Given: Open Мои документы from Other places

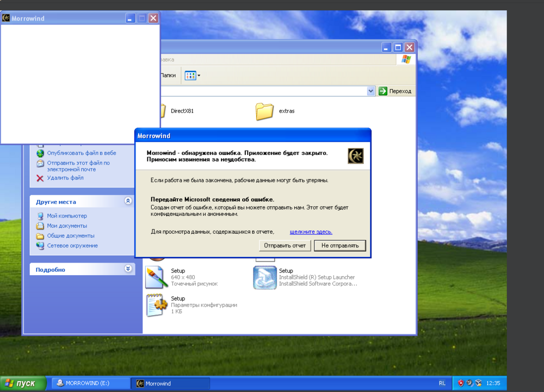Looking at the screenshot, I should coord(67,226).
